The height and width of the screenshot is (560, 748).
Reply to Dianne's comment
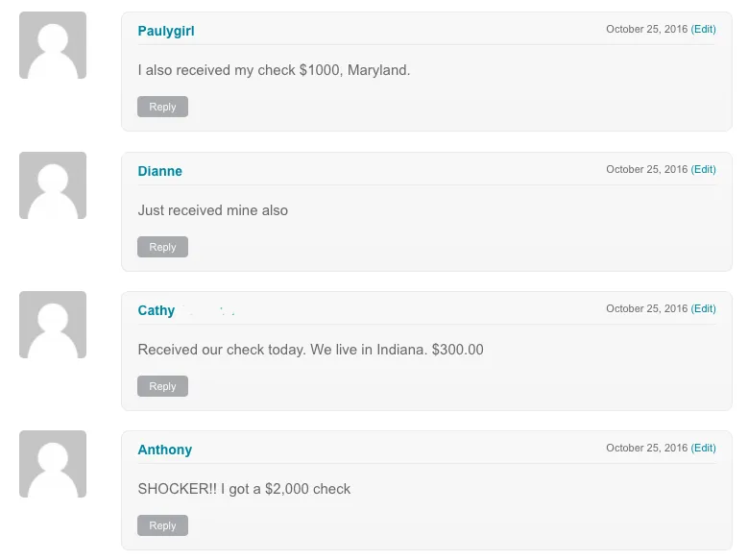pos(162,247)
